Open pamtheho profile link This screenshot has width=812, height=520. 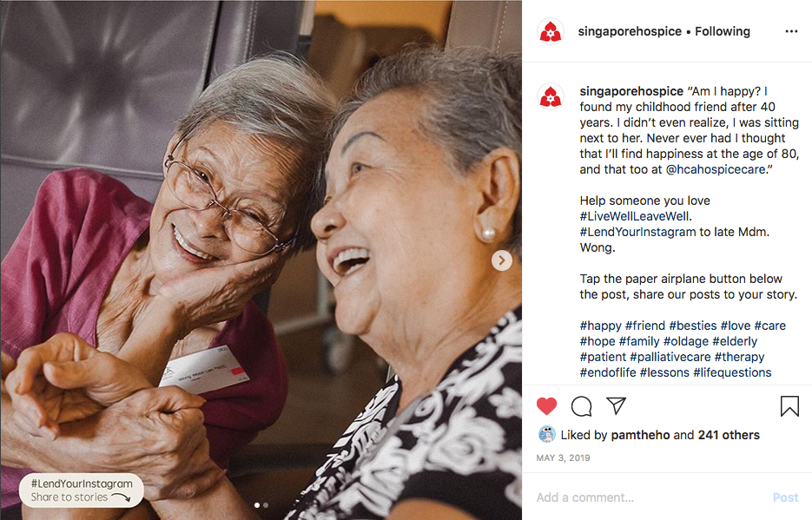(x=641, y=435)
